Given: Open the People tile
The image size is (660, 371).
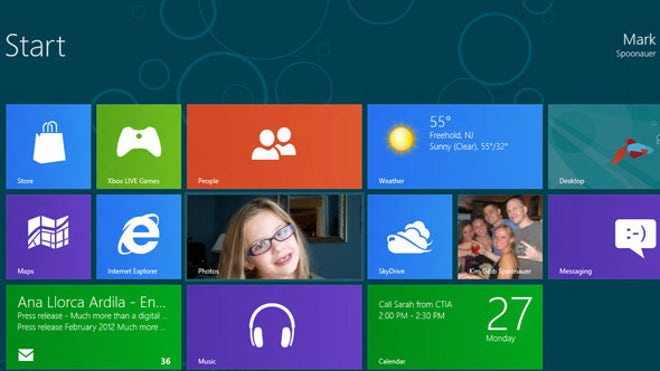Looking at the screenshot, I should 274,146.
